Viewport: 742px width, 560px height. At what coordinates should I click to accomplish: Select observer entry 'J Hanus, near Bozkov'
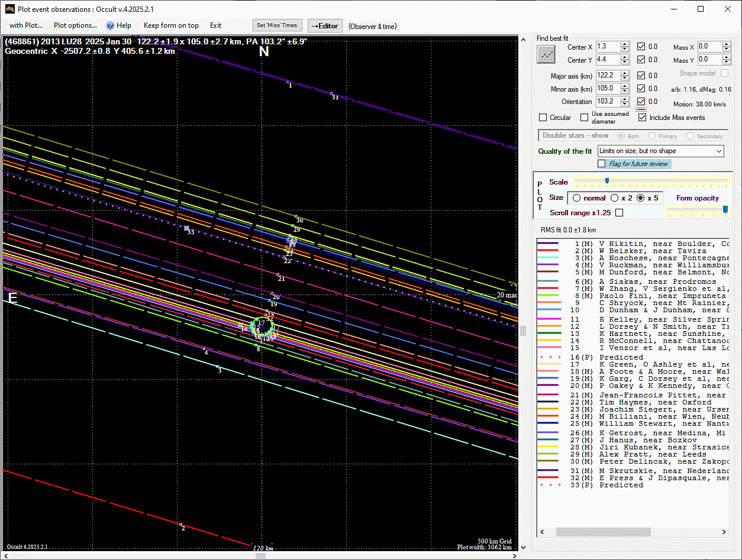click(633, 440)
